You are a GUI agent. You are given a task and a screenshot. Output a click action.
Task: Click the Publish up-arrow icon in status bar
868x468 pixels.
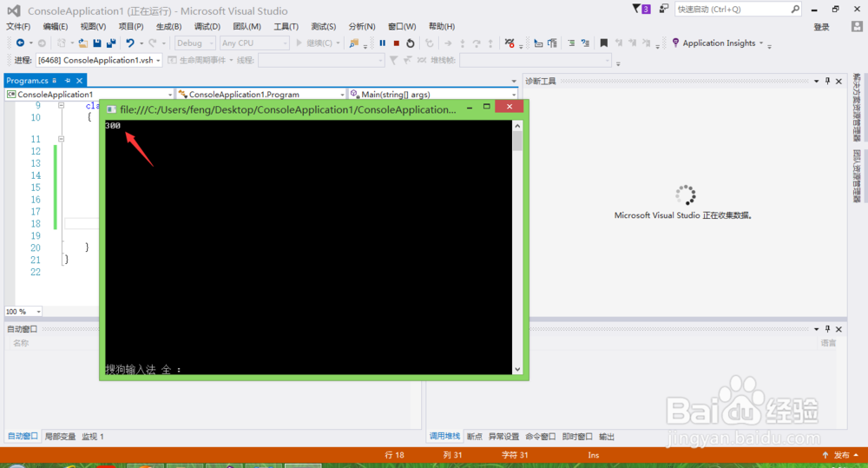coord(825,455)
